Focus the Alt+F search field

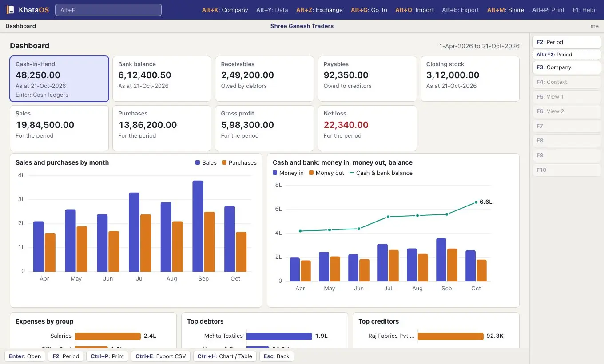(x=108, y=10)
